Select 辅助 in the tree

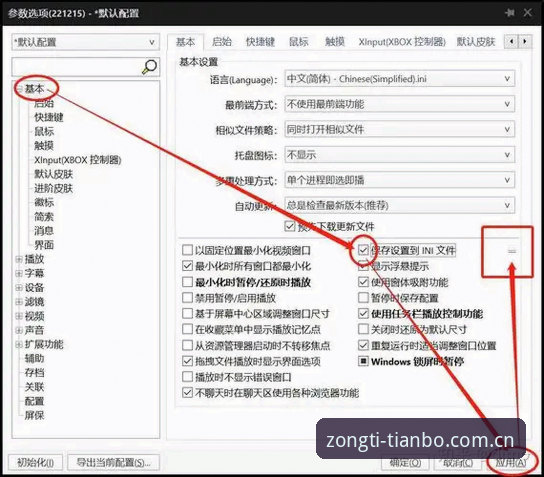34,358
